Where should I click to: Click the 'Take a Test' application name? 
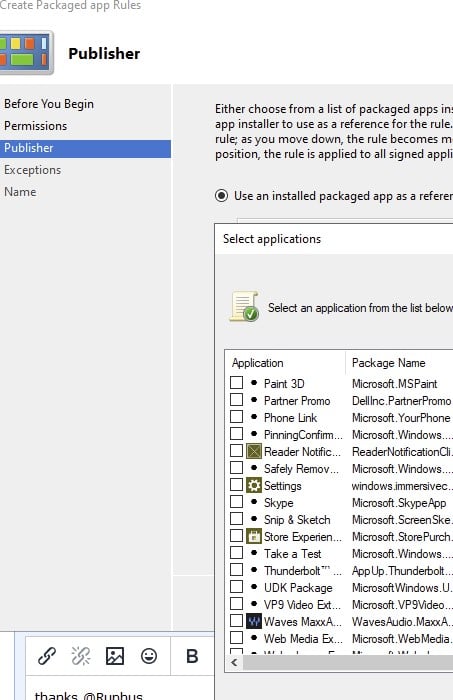point(292,554)
